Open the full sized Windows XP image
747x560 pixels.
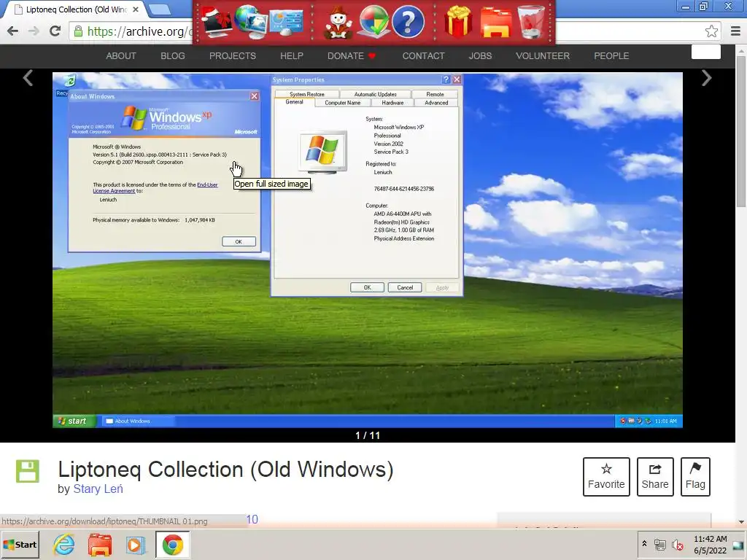(368, 249)
